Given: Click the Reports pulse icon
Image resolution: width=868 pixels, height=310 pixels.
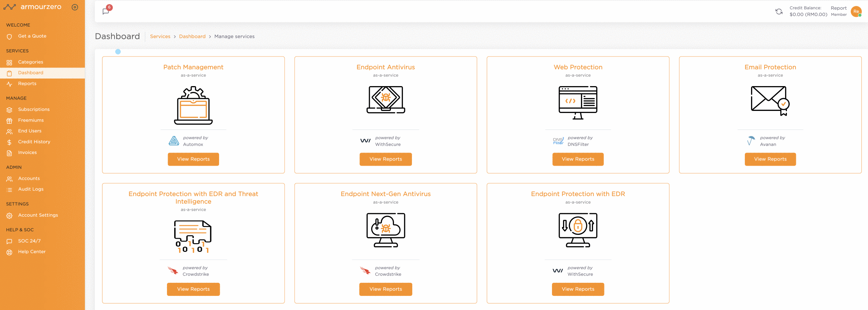Looking at the screenshot, I should tap(9, 84).
